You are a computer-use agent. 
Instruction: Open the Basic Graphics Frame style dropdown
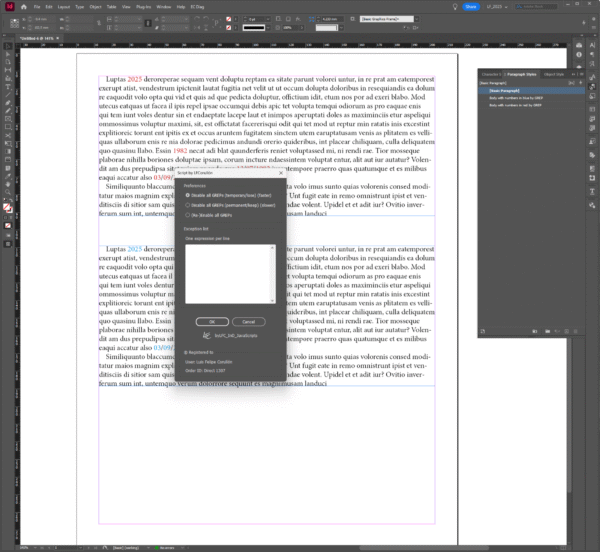click(417, 19)
